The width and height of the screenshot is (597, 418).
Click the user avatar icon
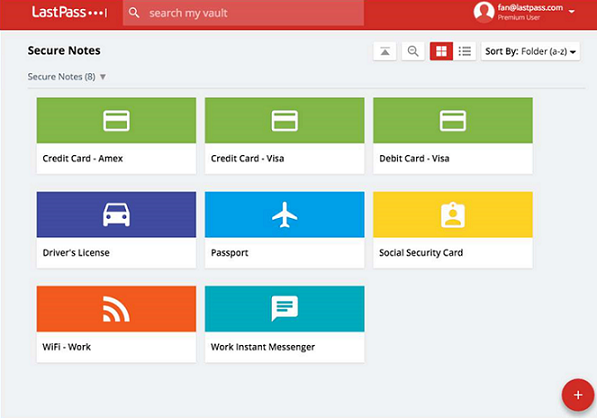484,12
